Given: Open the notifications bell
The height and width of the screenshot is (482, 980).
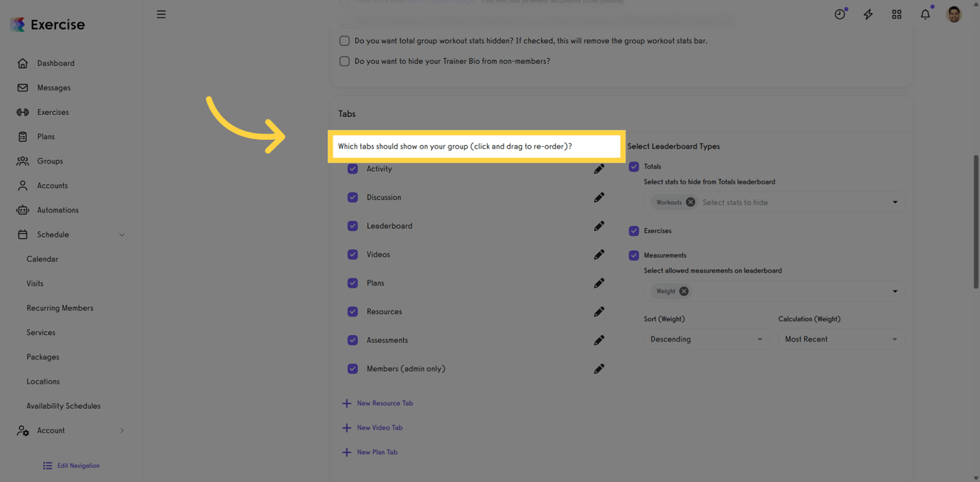Looking at the screenshot, I should (x=925, y=14).
